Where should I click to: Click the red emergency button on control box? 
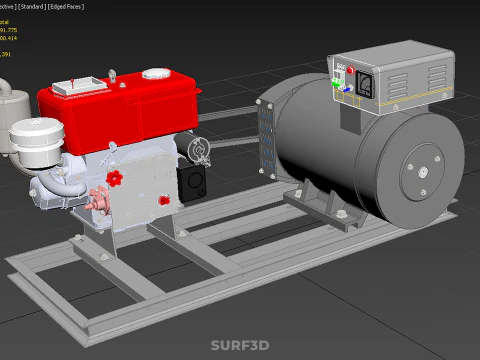point(350,70)
